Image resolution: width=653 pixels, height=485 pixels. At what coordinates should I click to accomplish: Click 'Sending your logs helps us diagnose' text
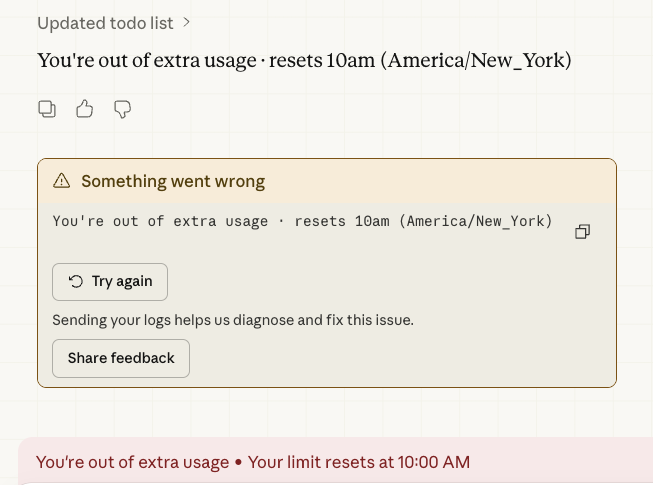tap(233, 320)
